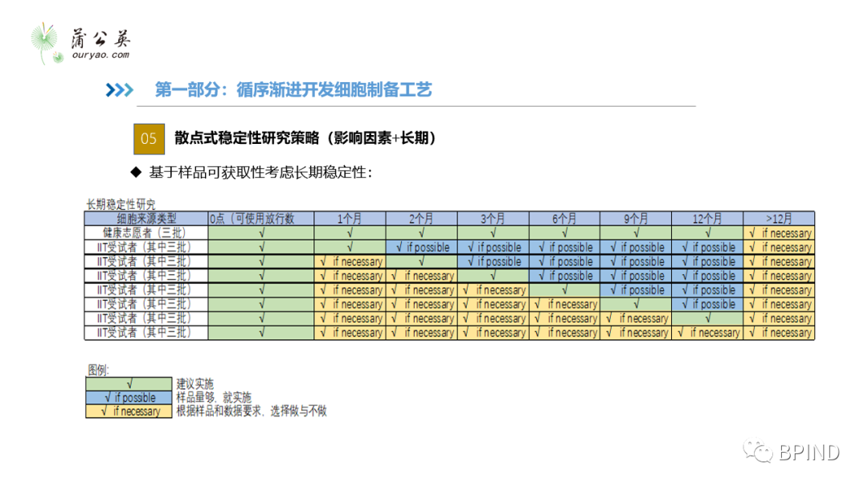Click the blue if possible legend swatch
The height and width of the screenshot is (488, 868).
129,397
